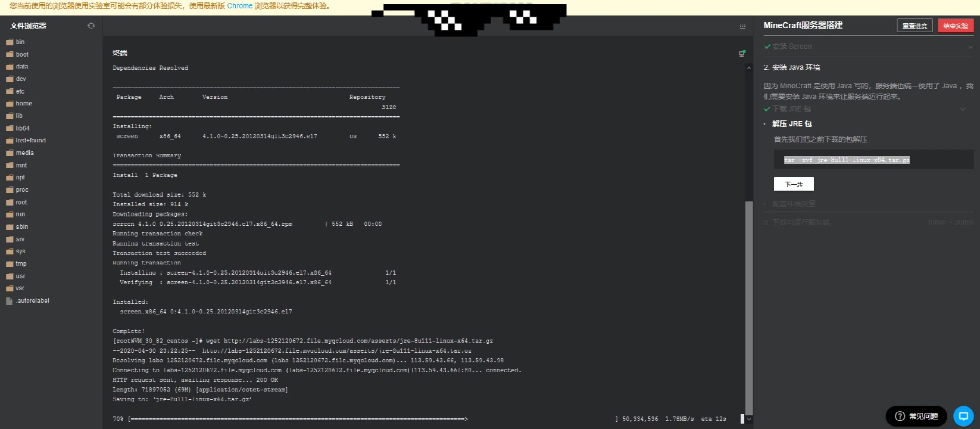Click terminal scrollbar up arrow
Image resolution: width=980 pixels, height=429 pixels.
(x=749, y=68)
